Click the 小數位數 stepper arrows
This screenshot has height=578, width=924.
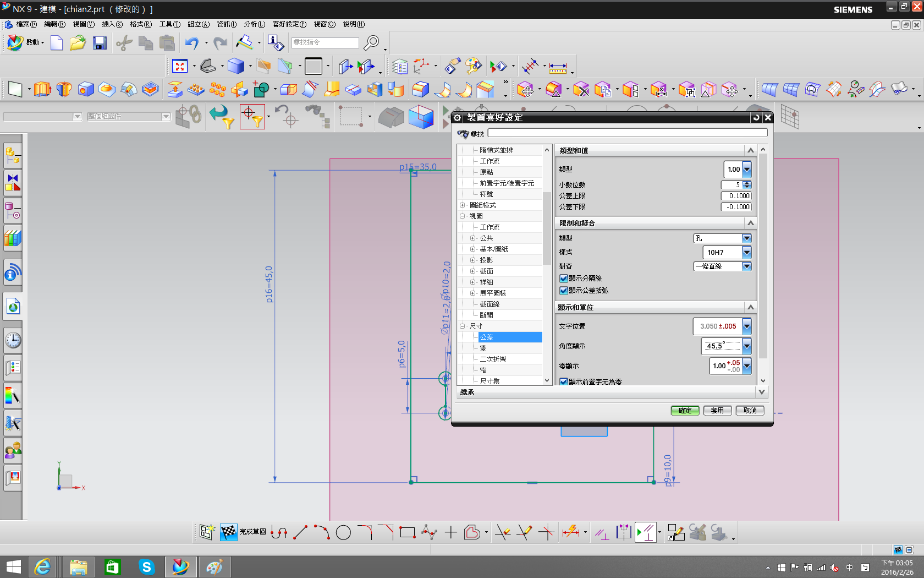coord(747,185)
